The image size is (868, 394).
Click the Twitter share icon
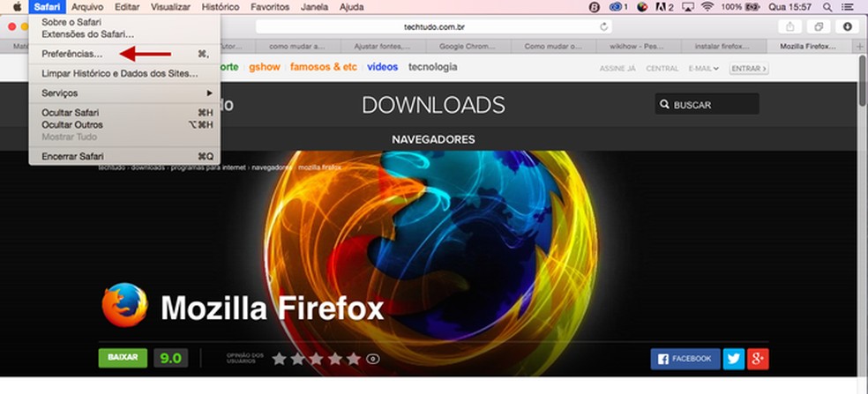tap(734, 359)
